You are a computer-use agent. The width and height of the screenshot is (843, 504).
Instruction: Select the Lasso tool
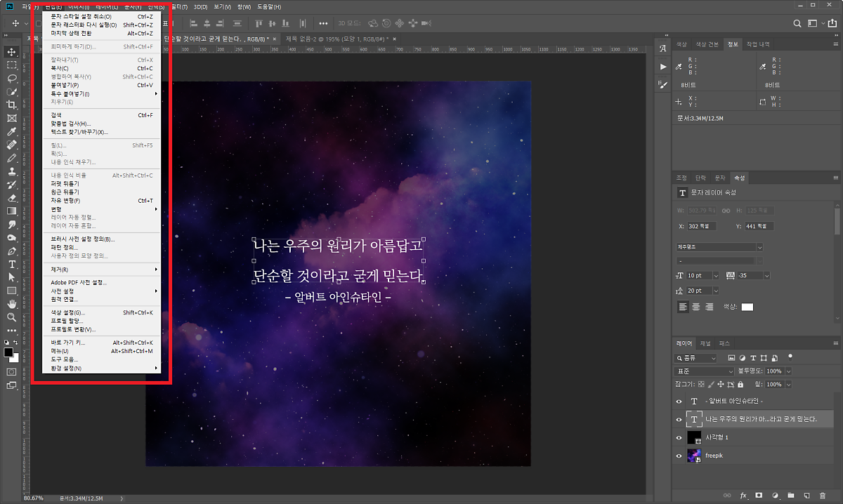click(x=12, y=78)
